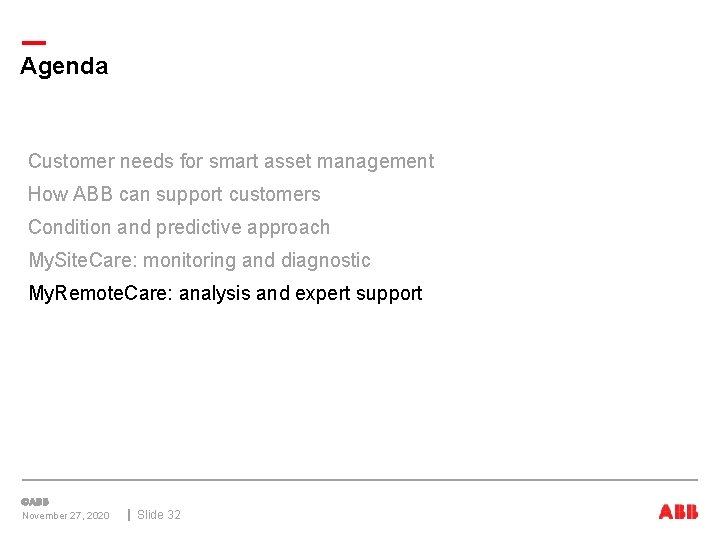
Task: Click the gray horizontal footer divider line
Action: click(x=360, y=480)
